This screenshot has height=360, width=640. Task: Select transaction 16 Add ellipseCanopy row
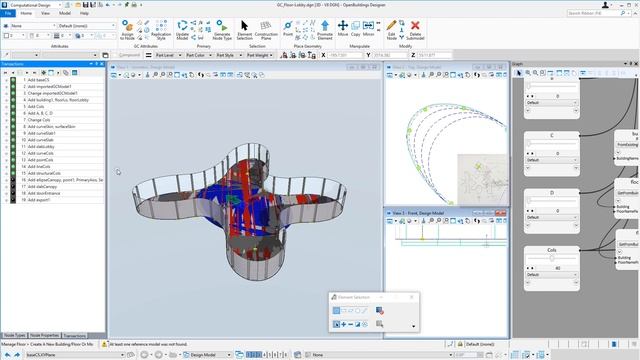(63, 180)
